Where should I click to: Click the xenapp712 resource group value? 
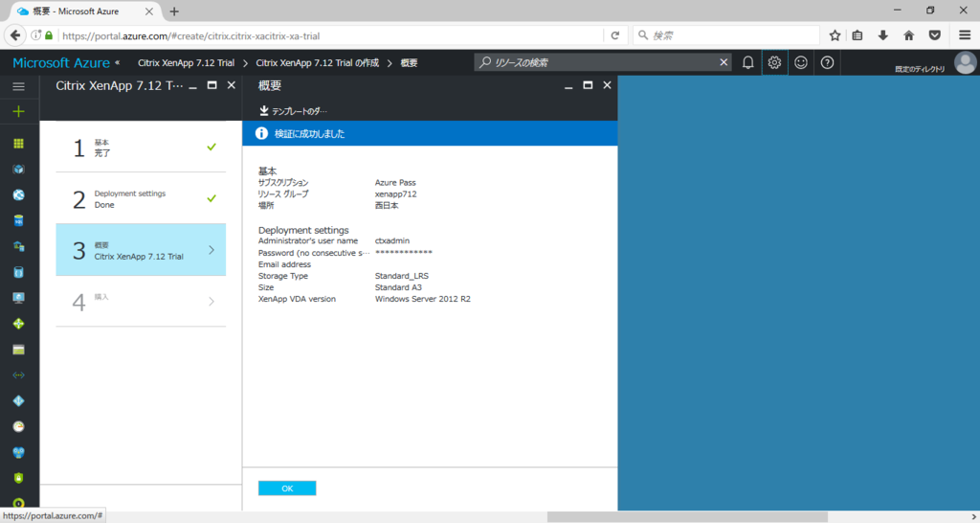click(x=395, y=193)
